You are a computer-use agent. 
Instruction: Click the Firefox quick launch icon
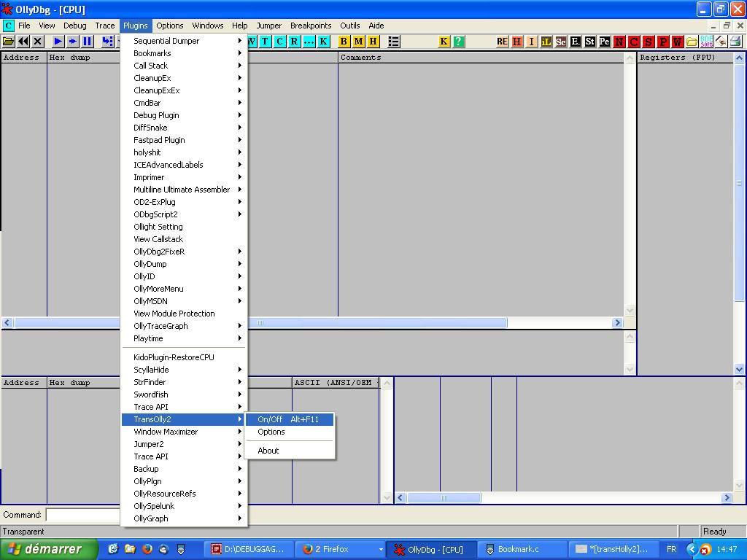(147, 549)
